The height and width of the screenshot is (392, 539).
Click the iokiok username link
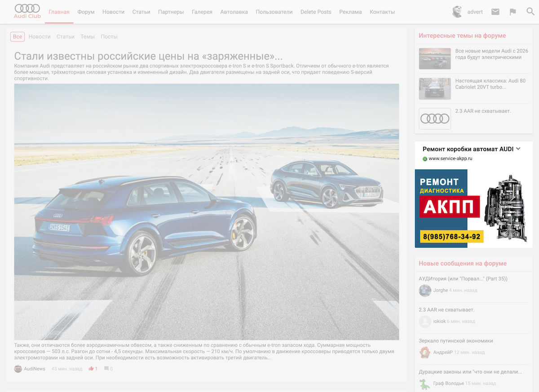point(439,322)
